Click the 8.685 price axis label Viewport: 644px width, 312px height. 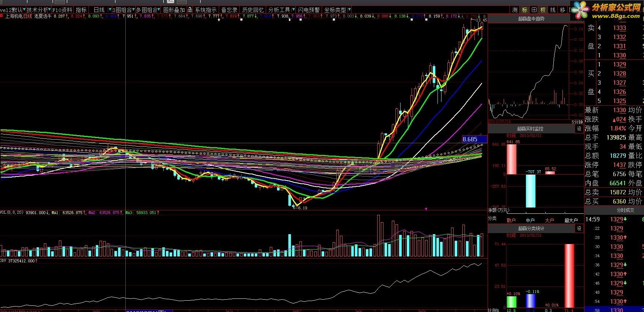pos(474,139)
